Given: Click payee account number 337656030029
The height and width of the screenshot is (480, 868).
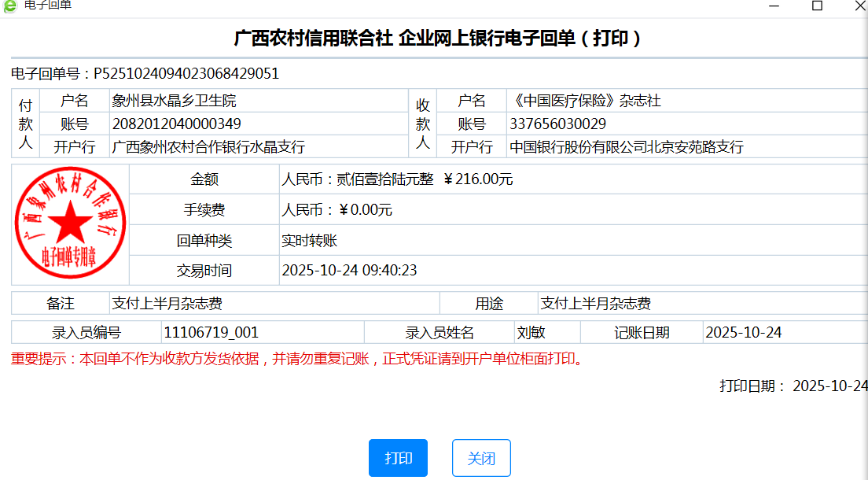Looking at the screenshot, I should [x=557, y=124].
